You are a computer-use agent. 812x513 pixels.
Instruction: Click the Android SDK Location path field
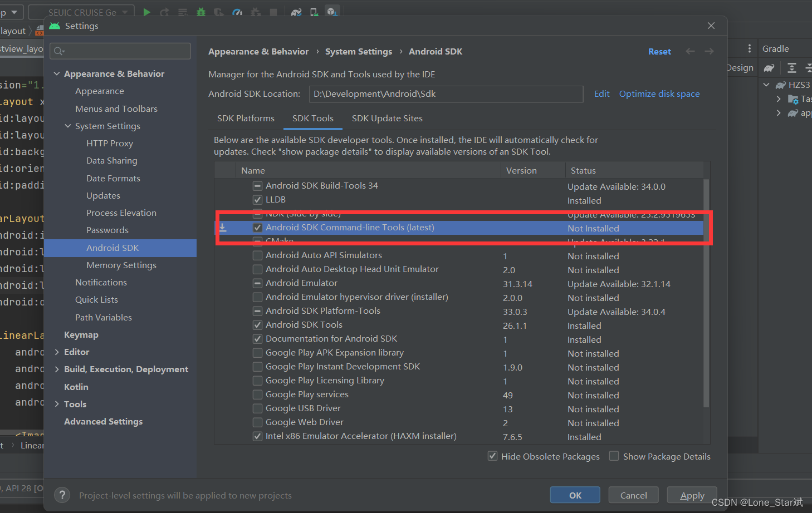click(446, 94)
